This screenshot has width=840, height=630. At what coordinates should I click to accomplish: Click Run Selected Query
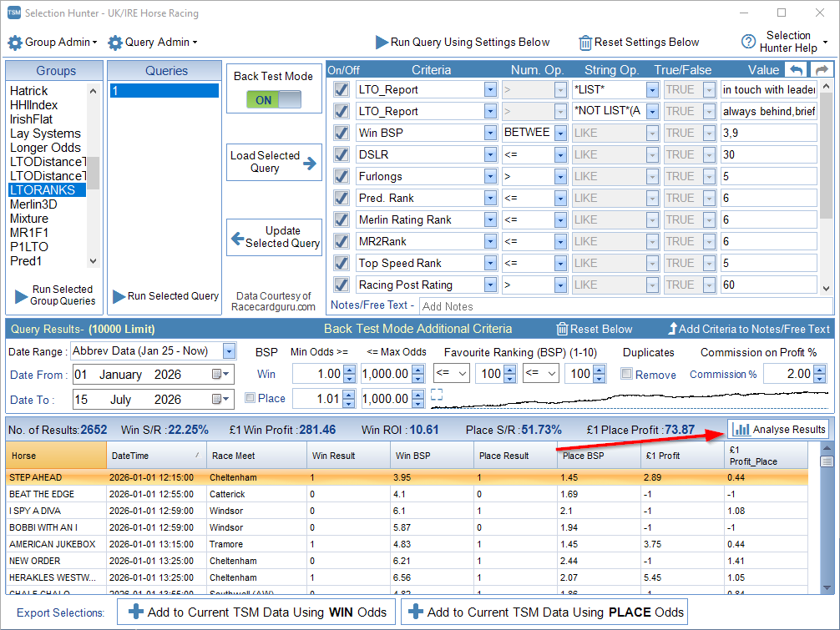(x=165, y=296)
